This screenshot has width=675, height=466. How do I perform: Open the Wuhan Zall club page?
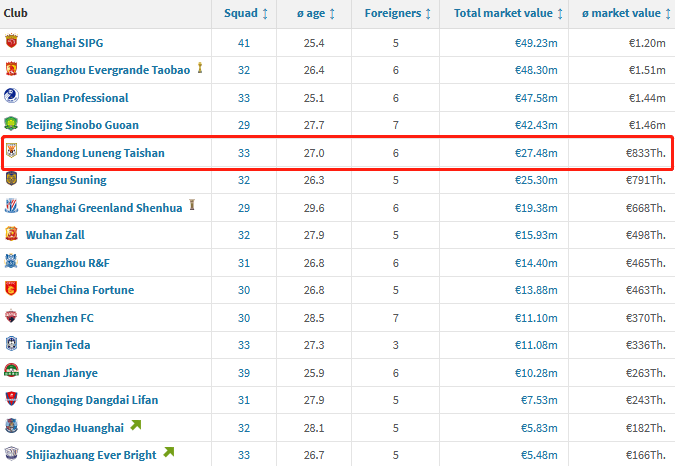tap(55, 235)
